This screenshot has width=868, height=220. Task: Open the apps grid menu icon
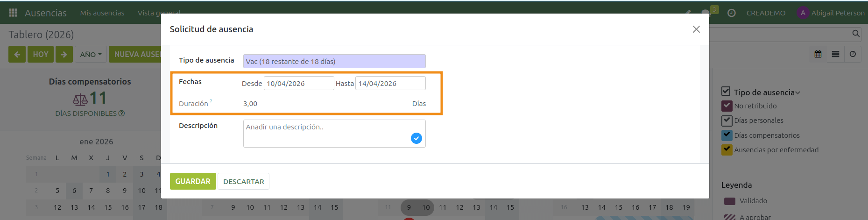coord(13,13)
